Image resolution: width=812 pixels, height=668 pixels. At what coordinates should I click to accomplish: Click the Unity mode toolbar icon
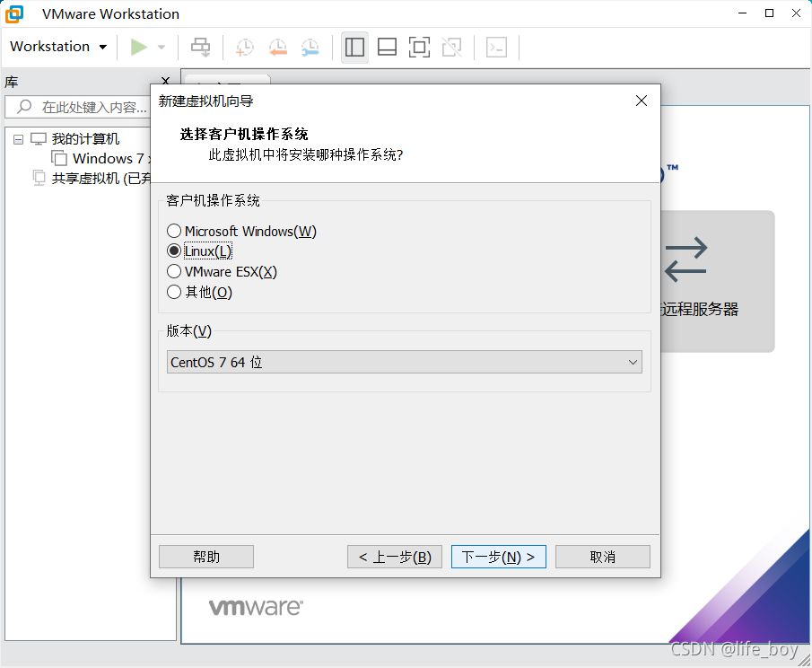tap(451, 48)
